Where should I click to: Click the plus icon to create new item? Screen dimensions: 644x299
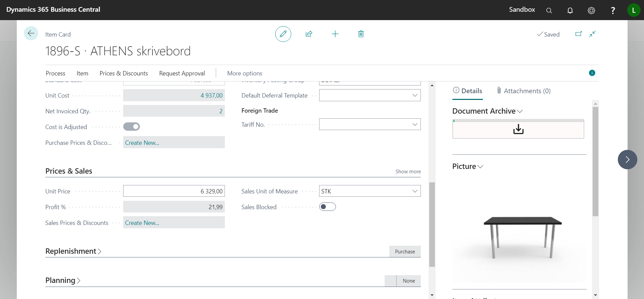click(335, 34)
